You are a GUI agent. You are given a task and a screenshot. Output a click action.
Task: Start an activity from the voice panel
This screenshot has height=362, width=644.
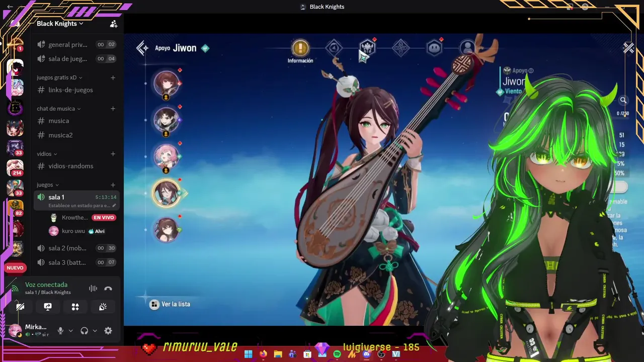75,307
